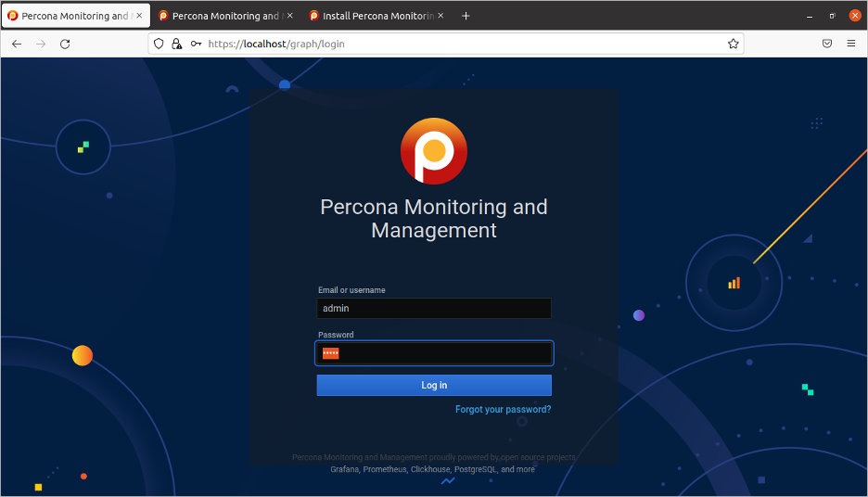Screen dimensions: 868x497
Task: Open a new browser tab
Action: pyautogui.click(x=466, y=16)
